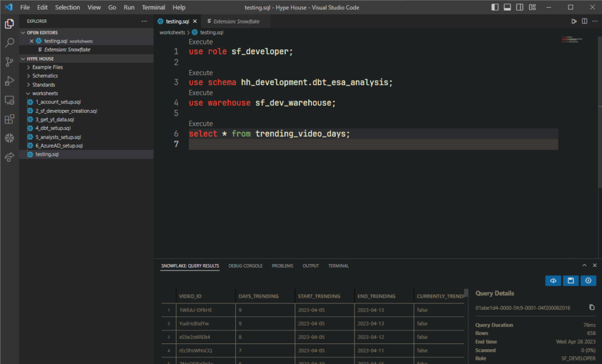Open 4_dbt_setup.sql in the explorer
This screenshot has width=602, height=364.
53,128
